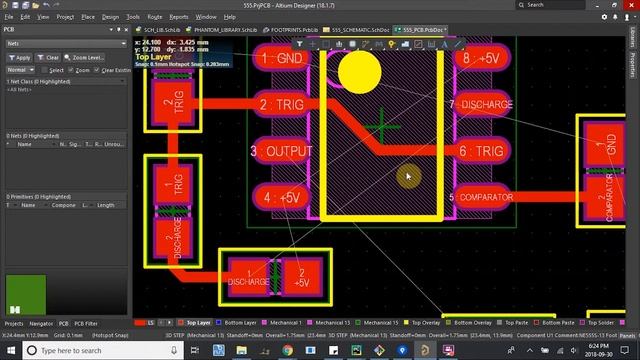This screenshot has width=640, height=360.
Task: Open the Libraries side panel tab
Action: (x=633, y=37)
